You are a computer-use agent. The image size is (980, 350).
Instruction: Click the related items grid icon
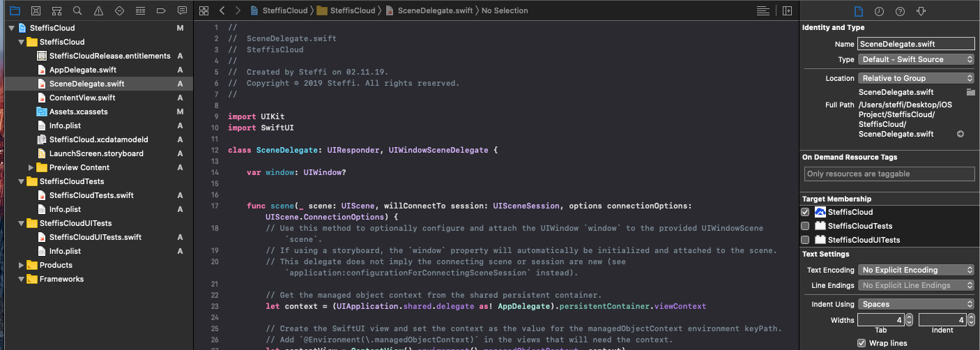pos(204,11)
